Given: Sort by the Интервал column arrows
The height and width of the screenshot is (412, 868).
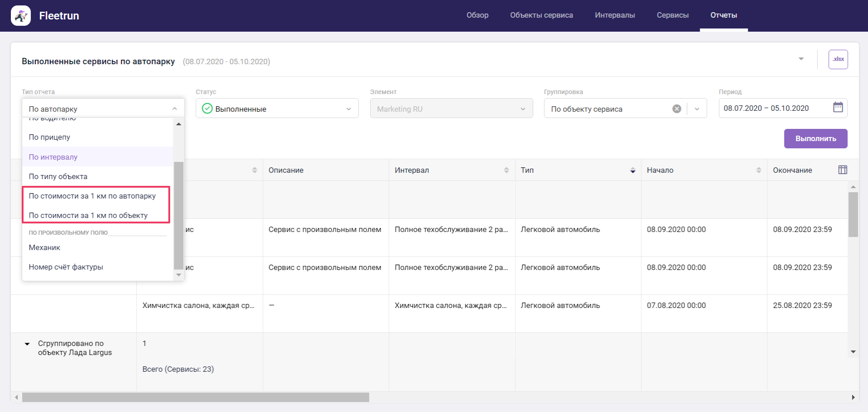Looking at the screenshot, I should pos(506,170).
